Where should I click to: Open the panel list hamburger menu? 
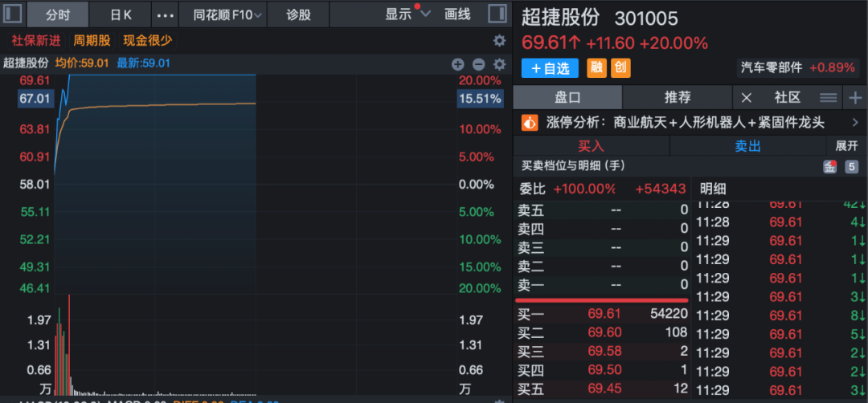[828, 97]
